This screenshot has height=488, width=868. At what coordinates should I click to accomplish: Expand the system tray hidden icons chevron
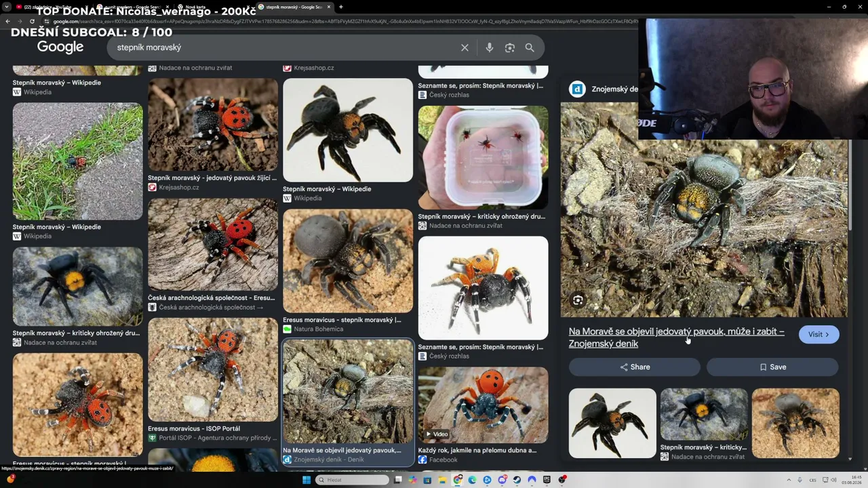pos(789,480)
